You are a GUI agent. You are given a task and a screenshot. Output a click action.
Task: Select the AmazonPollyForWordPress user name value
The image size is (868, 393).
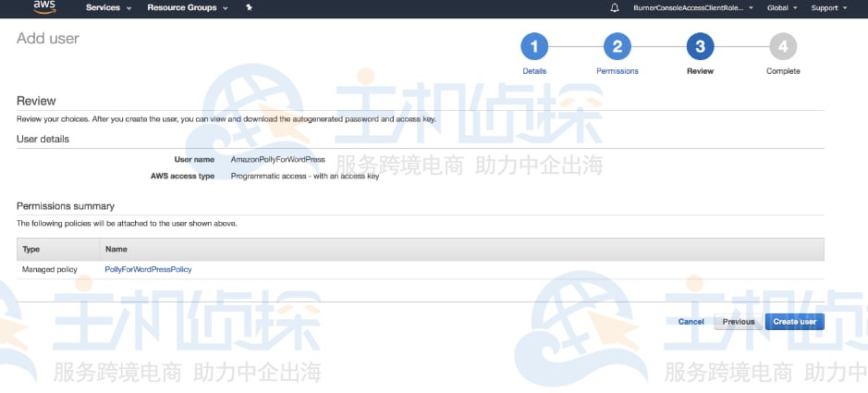[278, 159]
